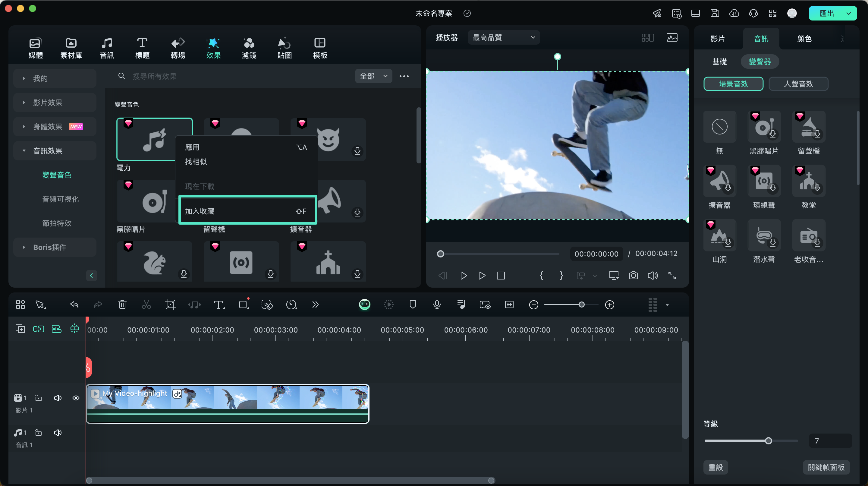
Task: Collapse the 音訊效果 category
Action: coord(55,151)
